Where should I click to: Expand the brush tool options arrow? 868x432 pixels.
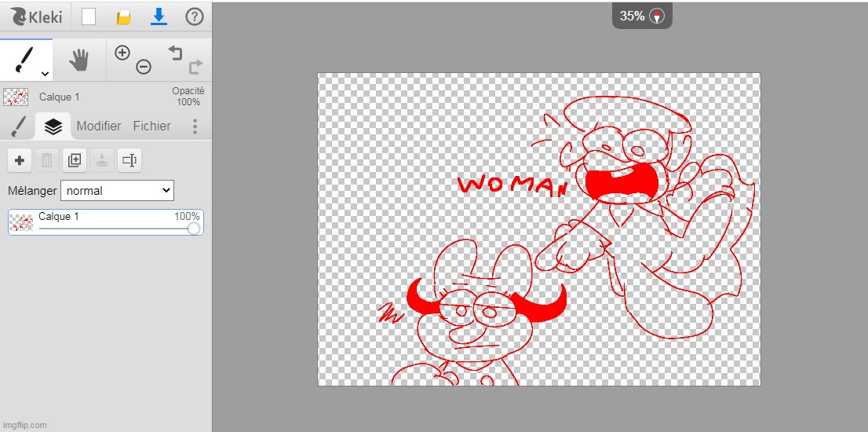point(46,74)
